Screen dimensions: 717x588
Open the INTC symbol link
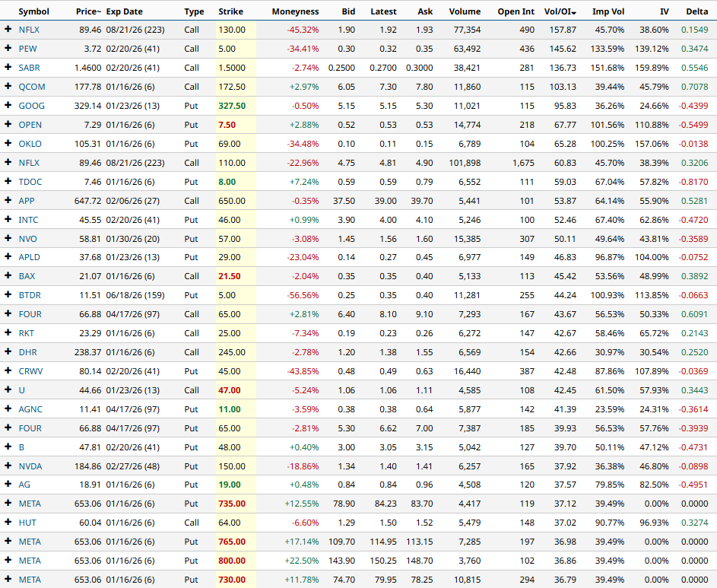click(28, 220)
